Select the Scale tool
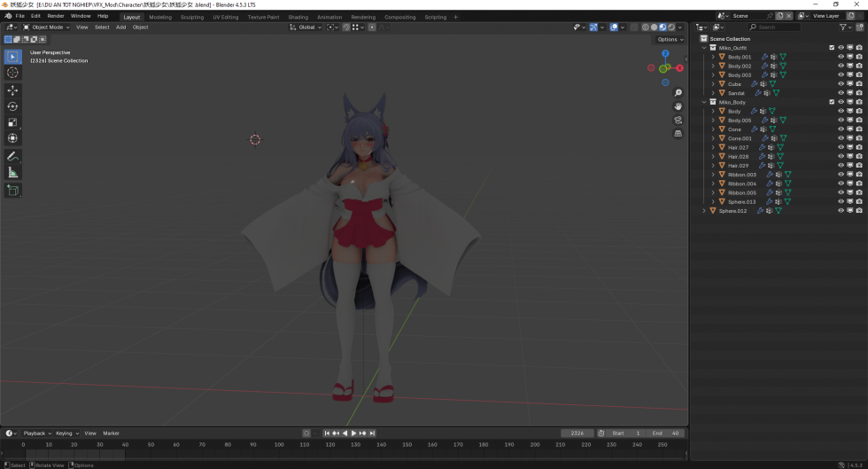 click(12, 122)
